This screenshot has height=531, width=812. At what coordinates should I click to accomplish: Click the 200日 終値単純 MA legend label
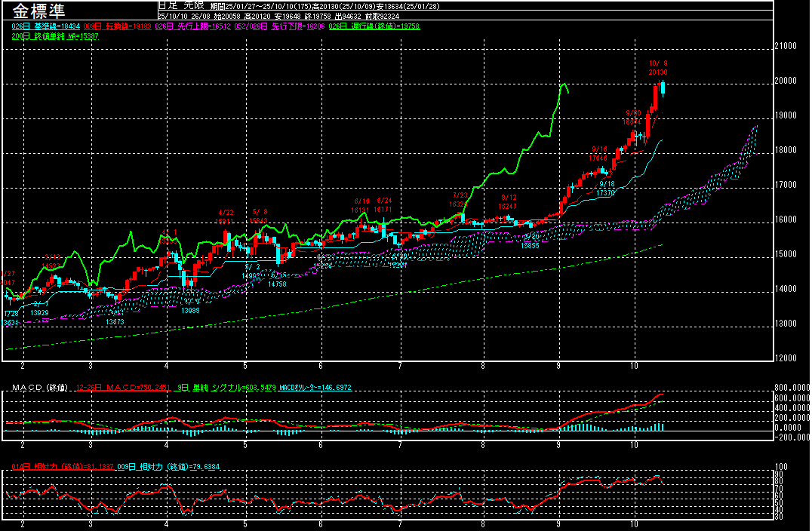click(55, 35)
